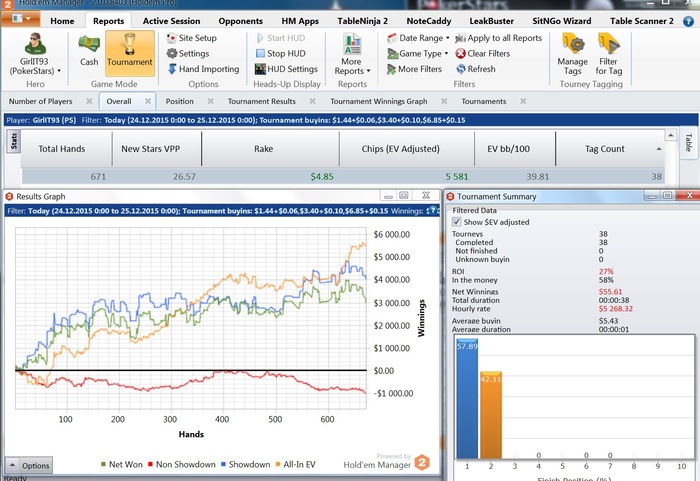Open More Reports menu
The width and height of the screenshot is (700, 481).
352,54
